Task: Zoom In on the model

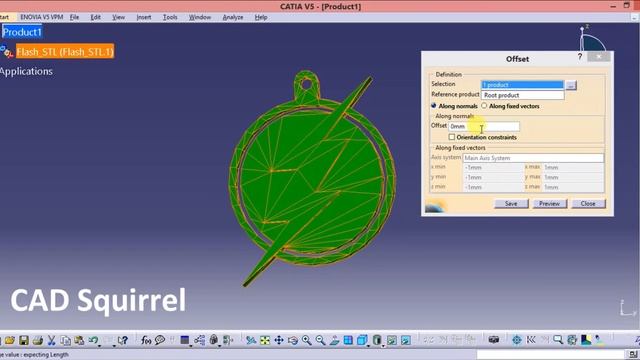Action: pos(307,340)
